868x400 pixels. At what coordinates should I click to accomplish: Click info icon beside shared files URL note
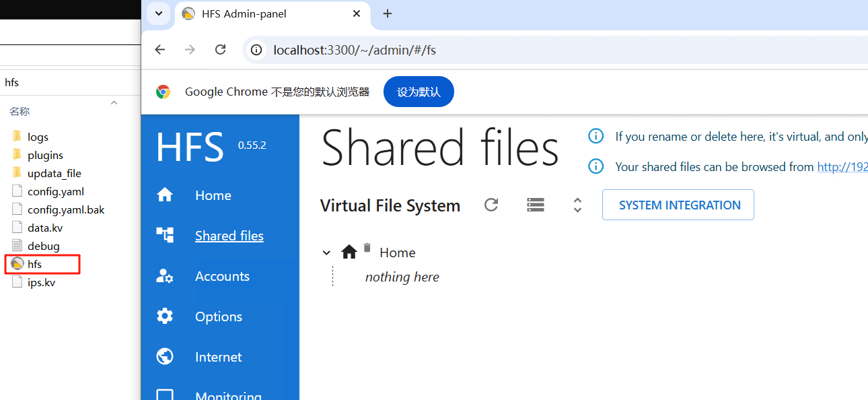point(595,166)
